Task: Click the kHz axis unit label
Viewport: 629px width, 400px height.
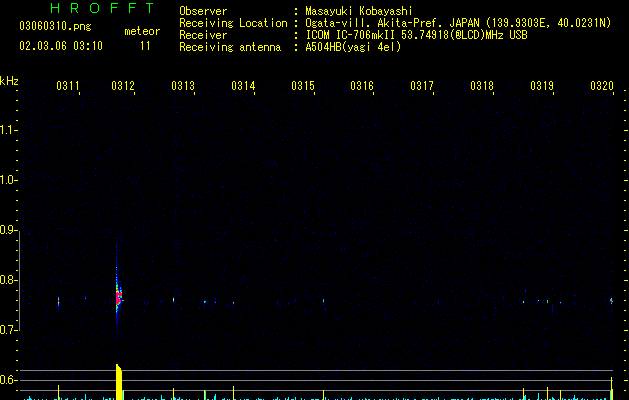Action: pyautogui.click(x=9, y=81)
